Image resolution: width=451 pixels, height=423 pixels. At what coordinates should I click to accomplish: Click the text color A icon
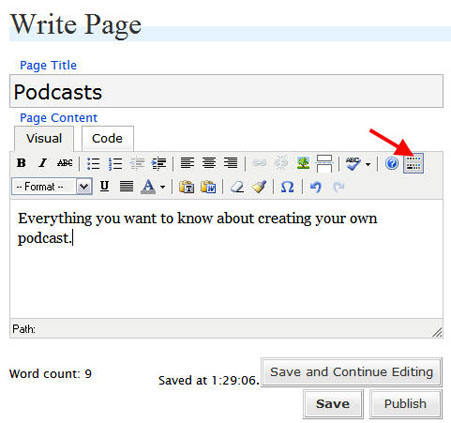[148, 186]
